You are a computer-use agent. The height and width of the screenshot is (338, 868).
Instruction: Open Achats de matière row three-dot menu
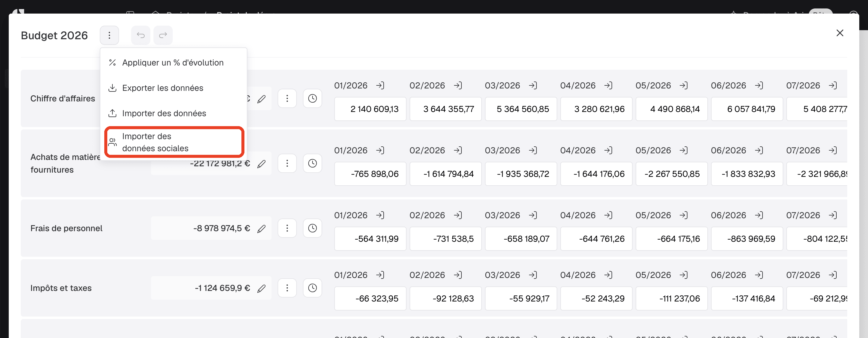[x=287, y=163]
